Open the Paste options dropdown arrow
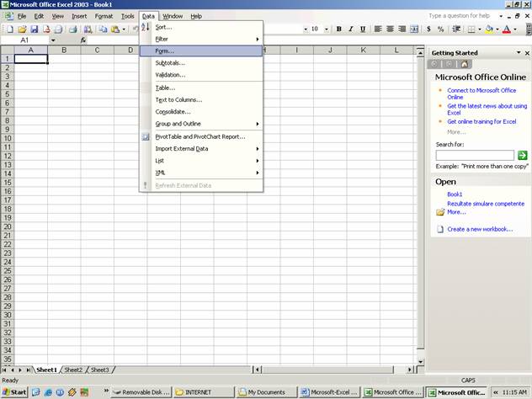This screenshot has height=399, width=532. pyautogui.click(x=124, y=29)
